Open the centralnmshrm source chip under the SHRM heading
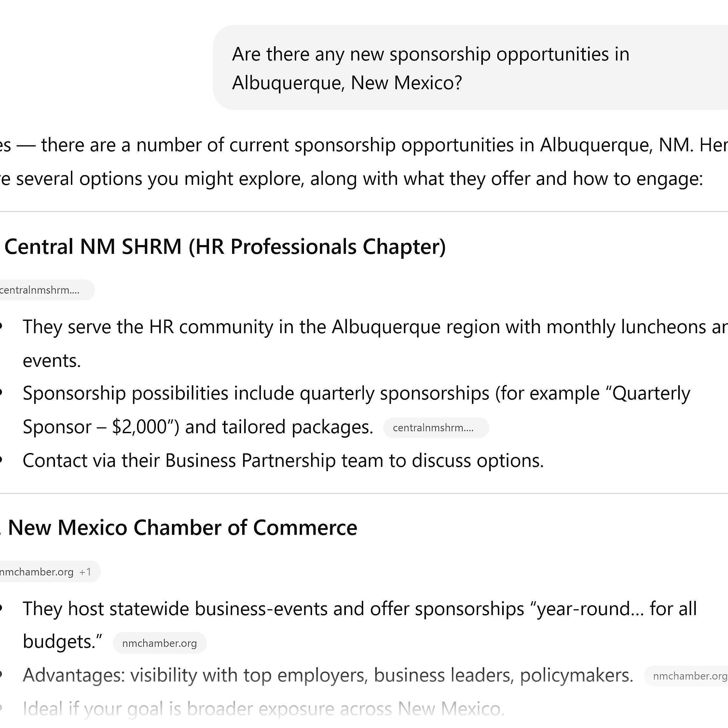The image size is (728, 728). (x=41, y=290)
